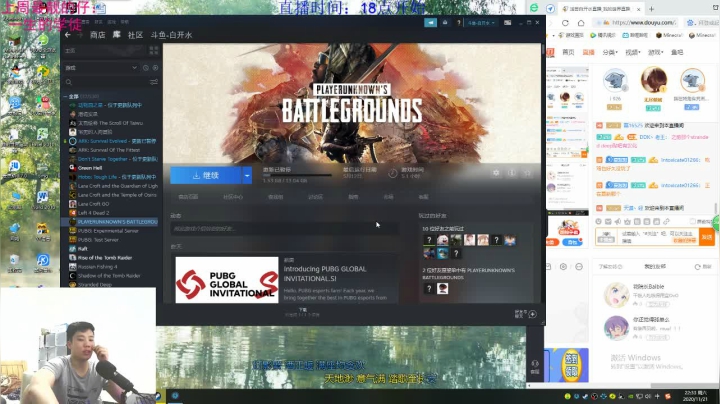The image size is (720, 404).
Task: Open the PUBG store page link
Action: (x=188, y=197)
